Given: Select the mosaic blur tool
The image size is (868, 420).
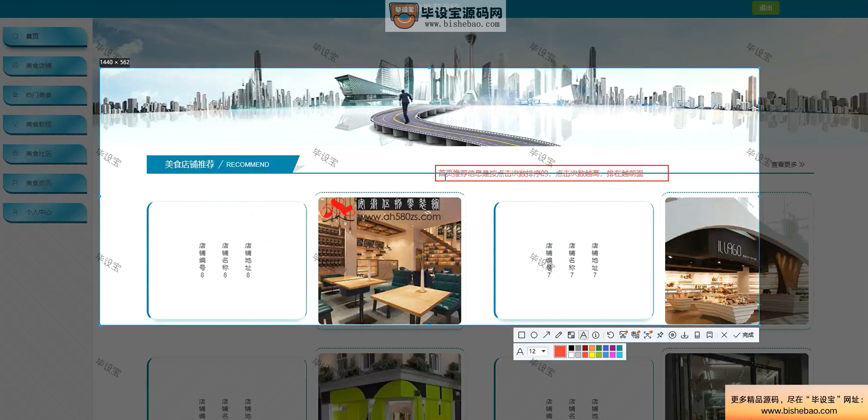Looking at the screenshot, I should [571, 335].
